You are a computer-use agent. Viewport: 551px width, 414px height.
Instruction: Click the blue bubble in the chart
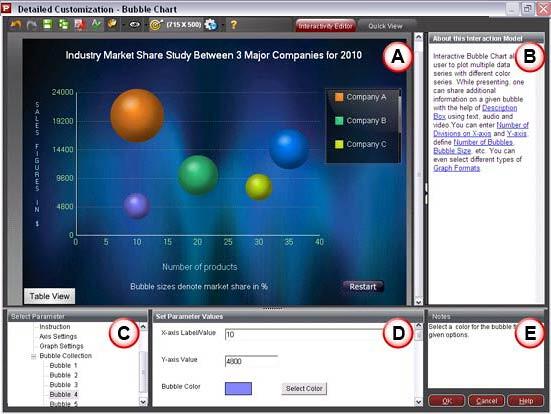(x=289, y=149)
